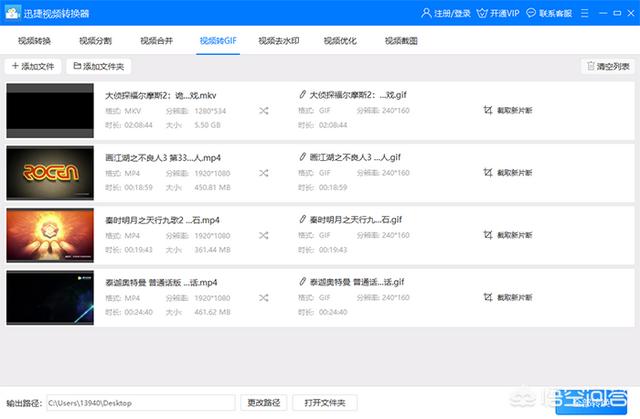This screenshot has height=419, width=640.
Task: Click the customer service chat icon
Action: [531, 13]
